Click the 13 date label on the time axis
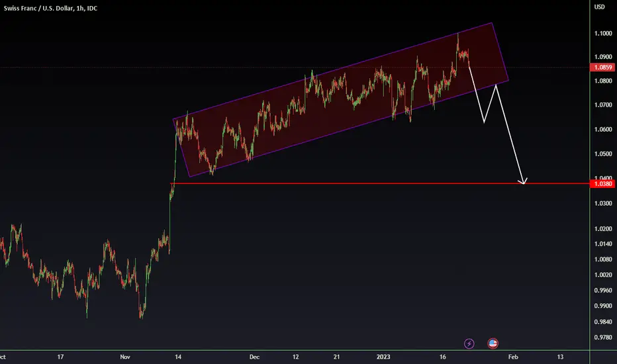The height and width of the screenshot is (364, 617). [x=560, y=357]
